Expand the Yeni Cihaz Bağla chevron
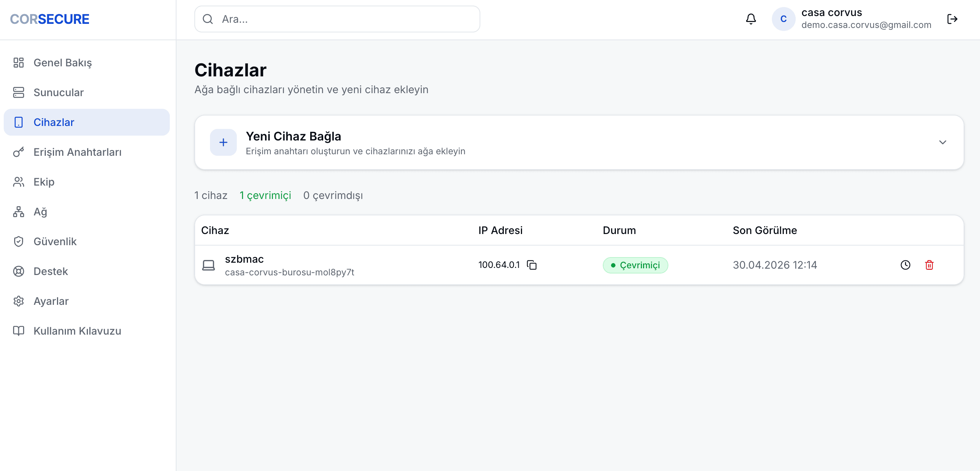This screenshot has width=980, height=471. point(942,142)
